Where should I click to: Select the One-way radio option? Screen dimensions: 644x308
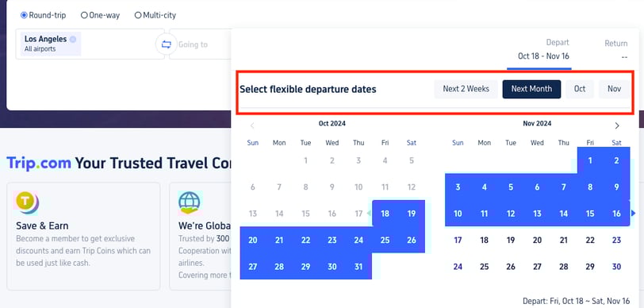(x=84, y=15)
